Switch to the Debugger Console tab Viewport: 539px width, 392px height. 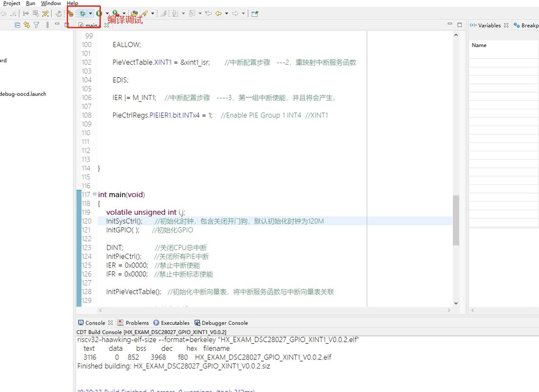point(222,322)
